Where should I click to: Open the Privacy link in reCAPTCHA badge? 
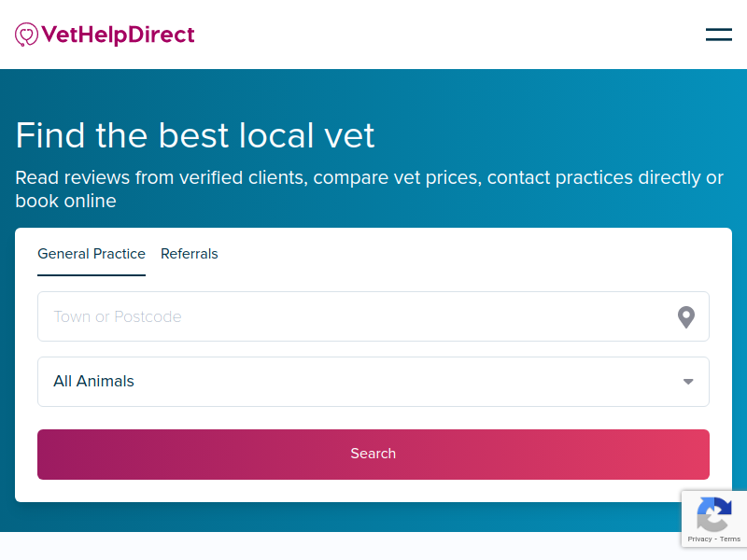click(x=699, y=539)
